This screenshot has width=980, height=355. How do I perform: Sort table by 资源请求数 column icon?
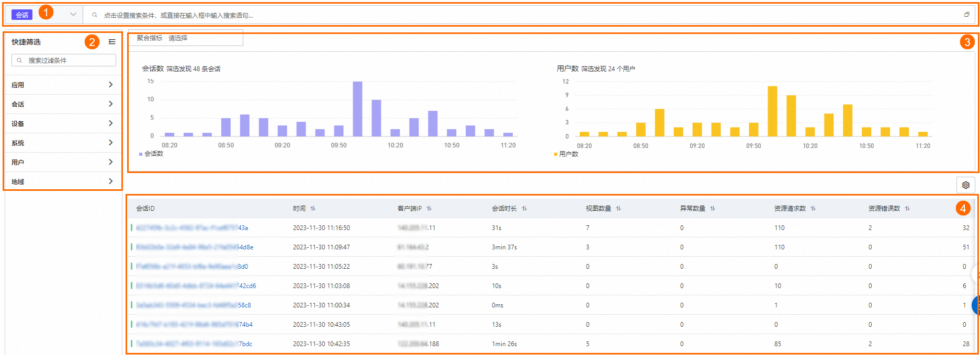(x=813, y=209)
